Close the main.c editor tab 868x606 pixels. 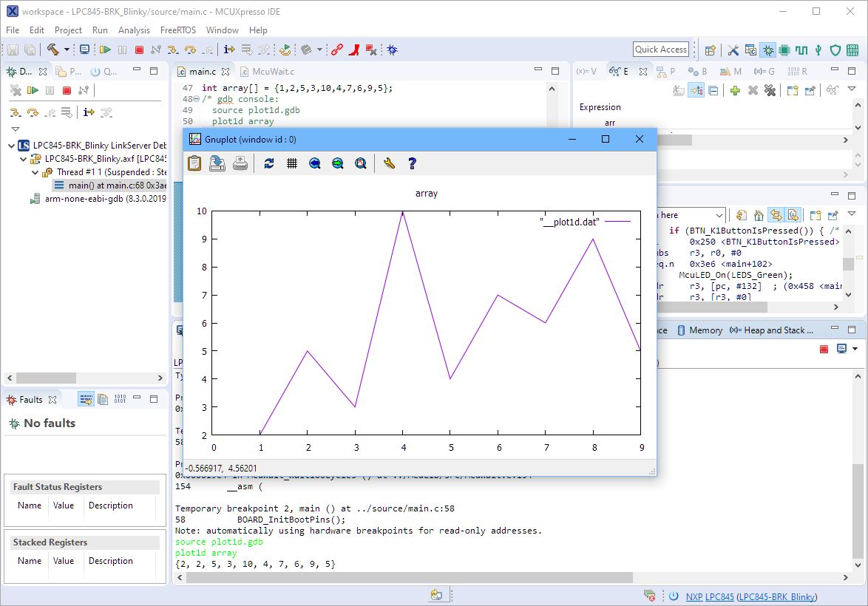click(x=226, y=72)
